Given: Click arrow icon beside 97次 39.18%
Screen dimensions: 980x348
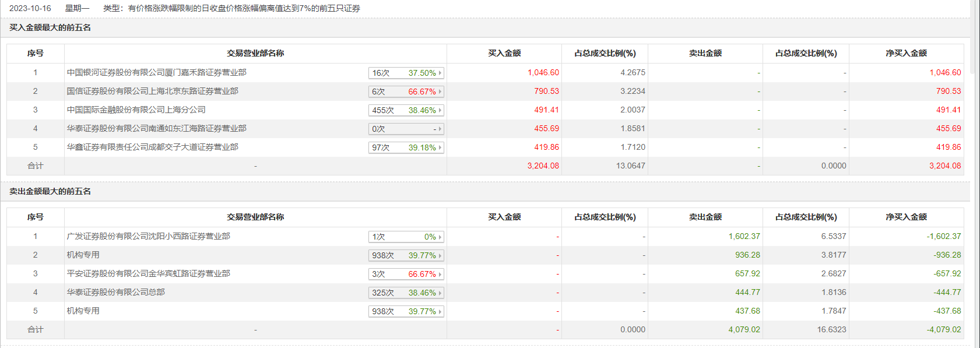Looking at the screenshot, I should (x=440, y=147).
